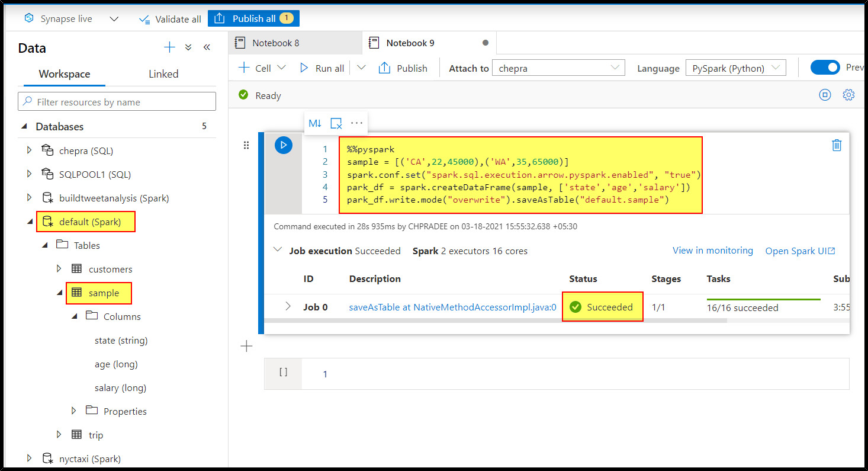The width and height of the screenshot is (868, 471).
Task: Open Attach to chepra pool dropdown
Action: (558, 68)
